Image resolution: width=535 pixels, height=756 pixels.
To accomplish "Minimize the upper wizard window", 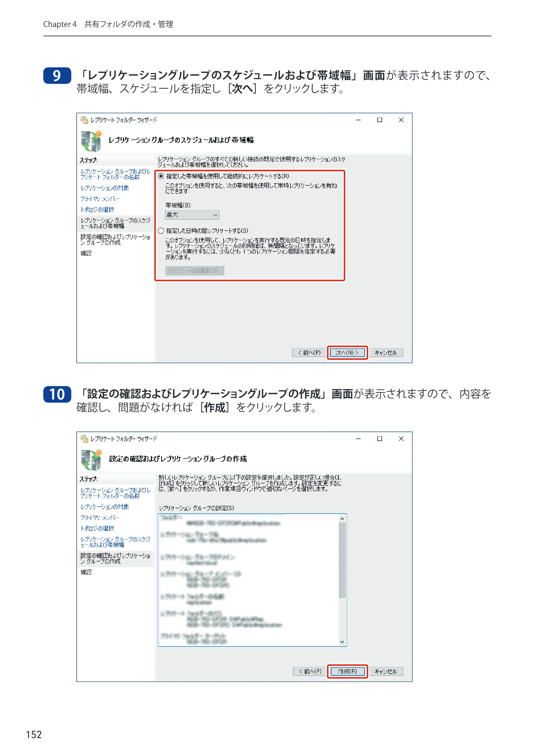I will [x=359, y=120].
